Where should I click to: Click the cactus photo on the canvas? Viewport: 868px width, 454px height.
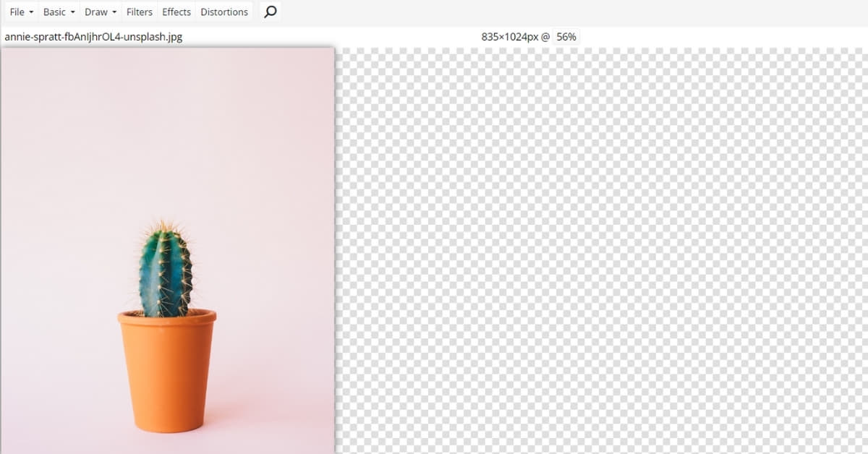[x=168, y=250]
